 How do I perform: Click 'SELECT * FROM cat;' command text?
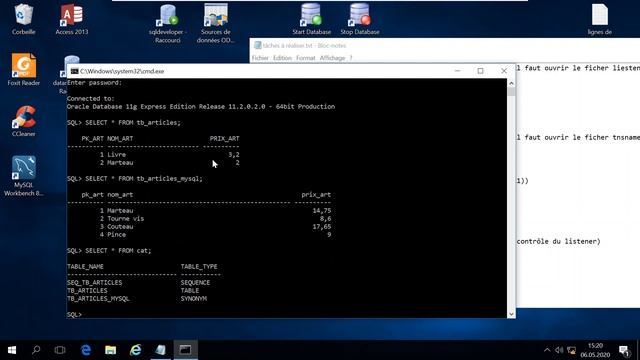tap(118, 250)
